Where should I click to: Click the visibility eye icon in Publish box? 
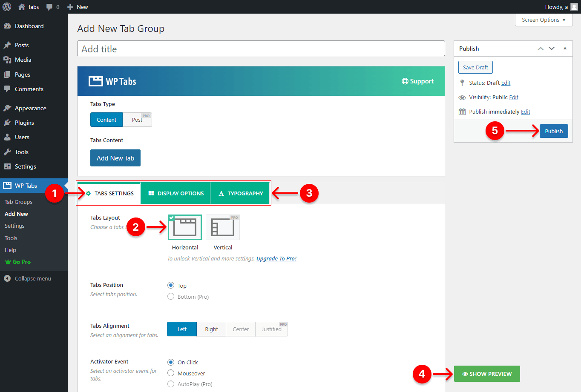[x=462, y=97]
